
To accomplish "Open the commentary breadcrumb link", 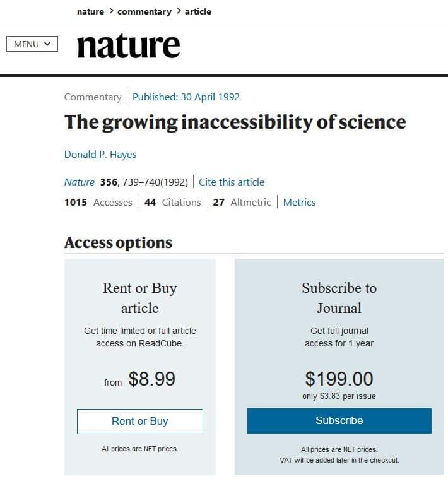I will point(144,11).
